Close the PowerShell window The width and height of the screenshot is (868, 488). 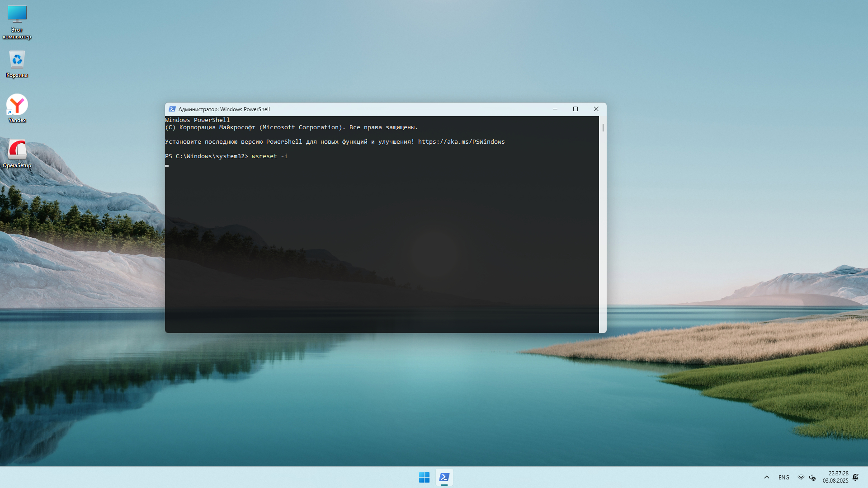596,109
